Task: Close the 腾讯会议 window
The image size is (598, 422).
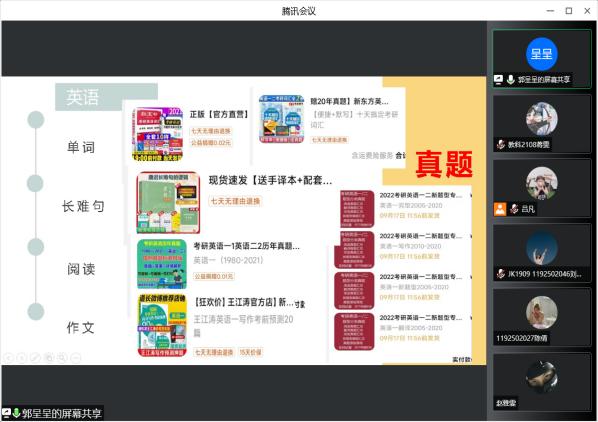Action: pyautogui.click(x=587, y=11)
